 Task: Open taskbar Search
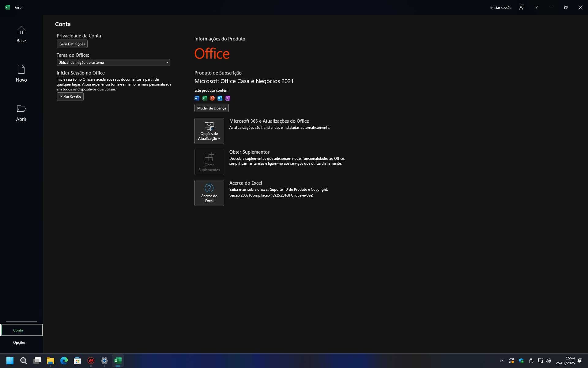coord(24,361)
